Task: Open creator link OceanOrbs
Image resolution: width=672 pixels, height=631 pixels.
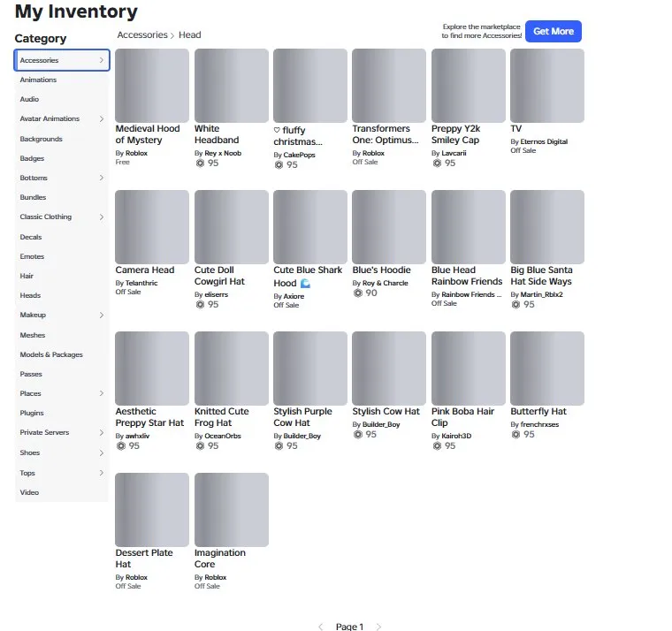Action: tap(223, 436)
